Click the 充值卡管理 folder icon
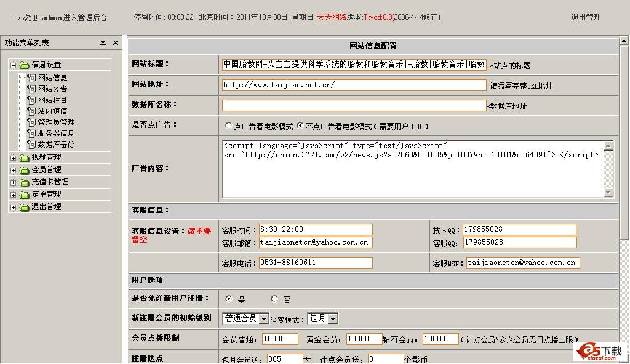Image resolution: width=630 pixels, height=364 pixels. [x=25, y=183]
